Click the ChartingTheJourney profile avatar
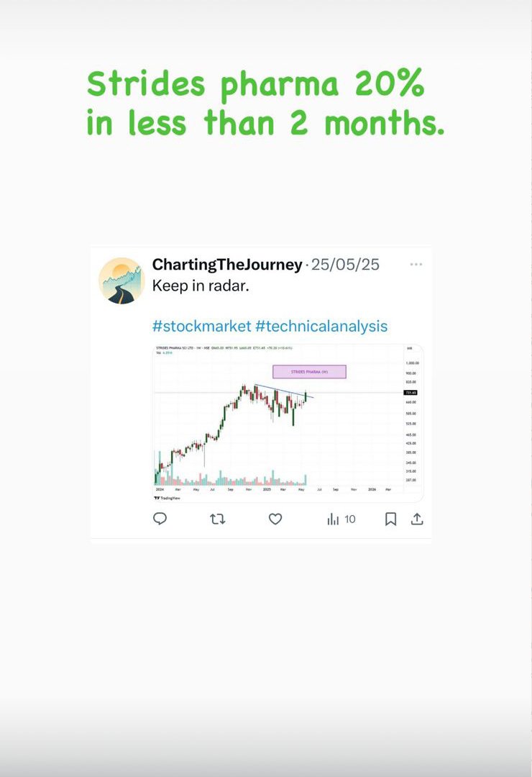 tap(121, 281)
